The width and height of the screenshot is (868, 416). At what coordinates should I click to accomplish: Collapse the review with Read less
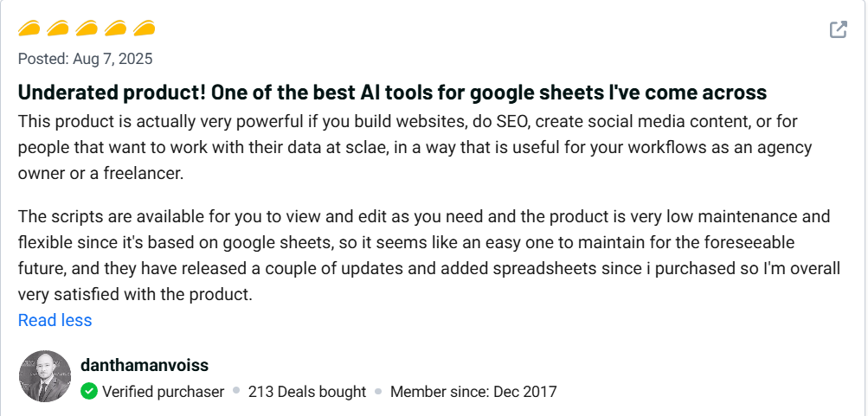pos(55,320)
